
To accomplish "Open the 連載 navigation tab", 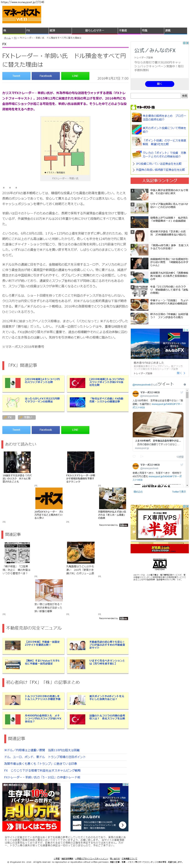I will [175, 30].
